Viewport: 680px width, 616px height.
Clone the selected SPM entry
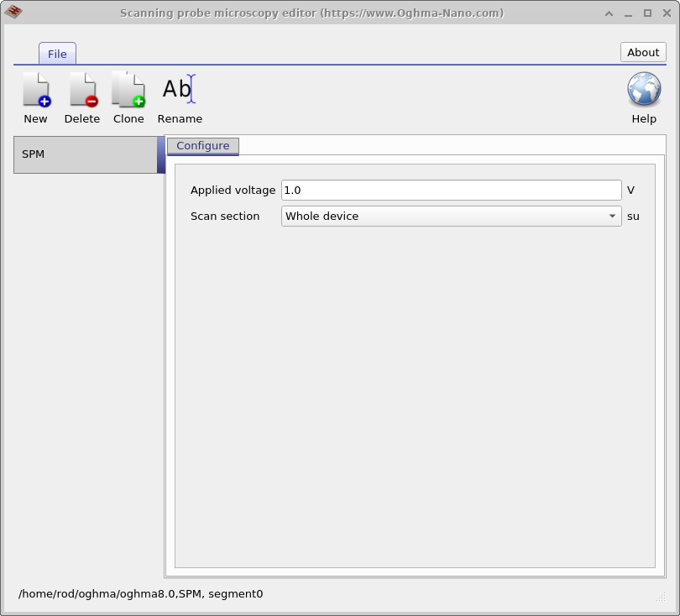pyautogui.click(x=128, y=98)
